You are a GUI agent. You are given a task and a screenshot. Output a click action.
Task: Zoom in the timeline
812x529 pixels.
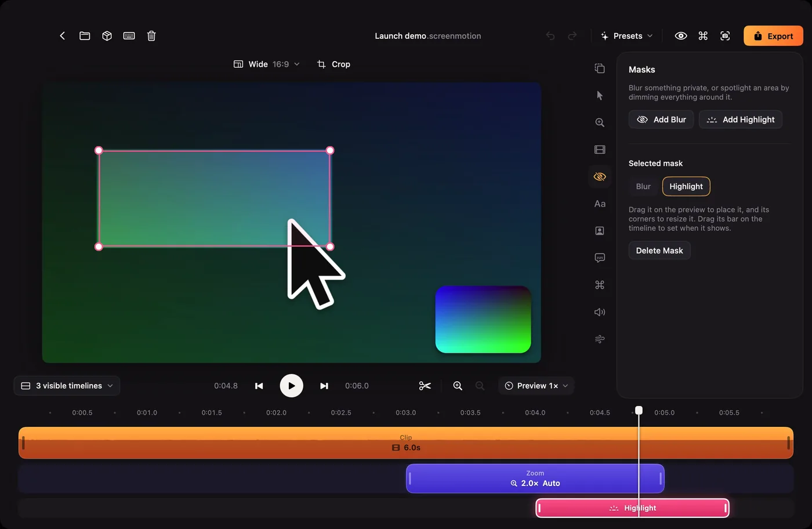coord(458,386)
